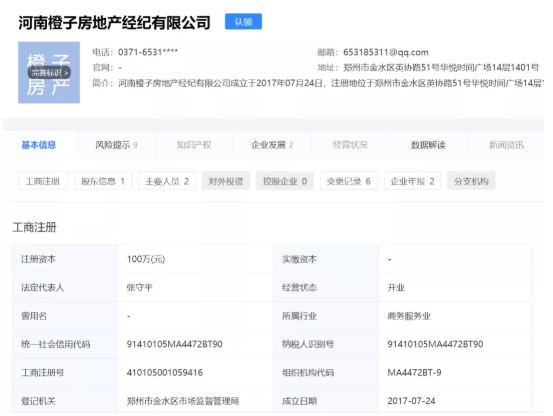Click the 组织机构代码 label cell
553x416 pixels.
pos(326,373)
